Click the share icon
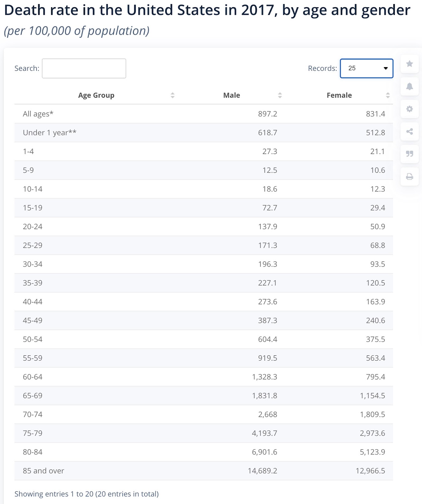 pyautogui.click(x=409, y=131)
